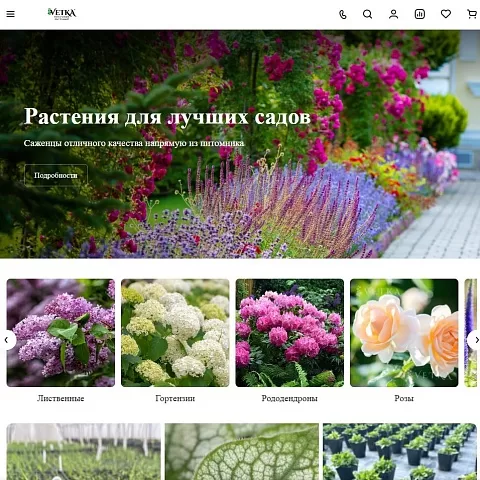480x480 pixels.
Task: Click the Саженцы отличного качества subtitle
Action: click(134, 143)
